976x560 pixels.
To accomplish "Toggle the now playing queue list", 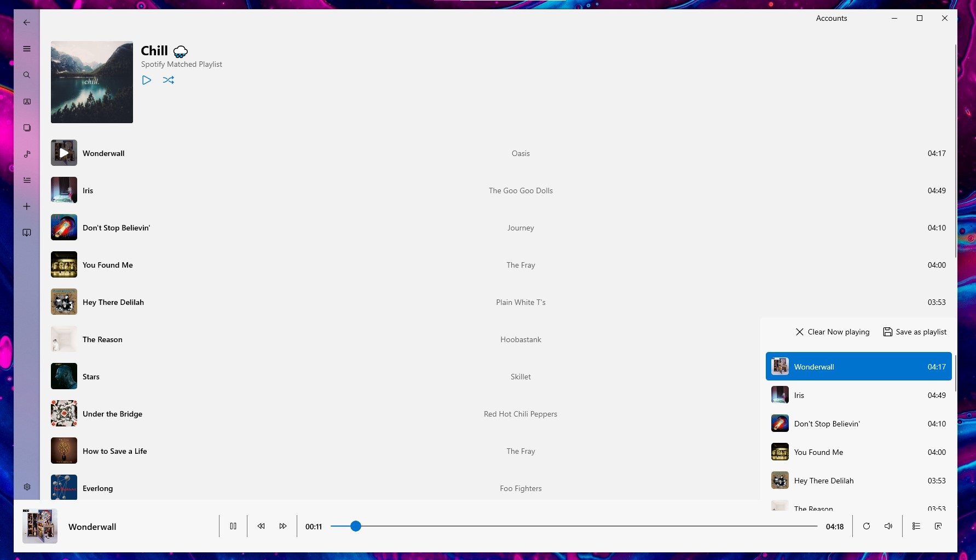I will coord(916,526).
